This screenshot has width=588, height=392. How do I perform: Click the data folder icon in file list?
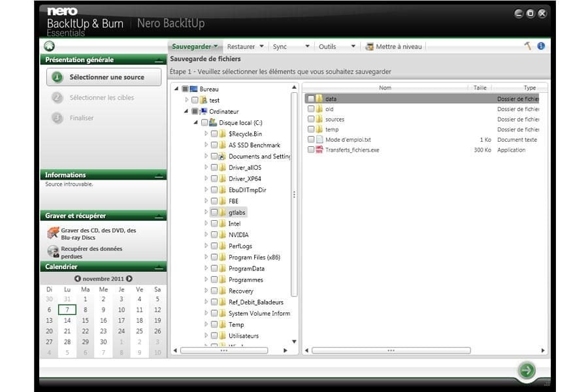[319, 99]
